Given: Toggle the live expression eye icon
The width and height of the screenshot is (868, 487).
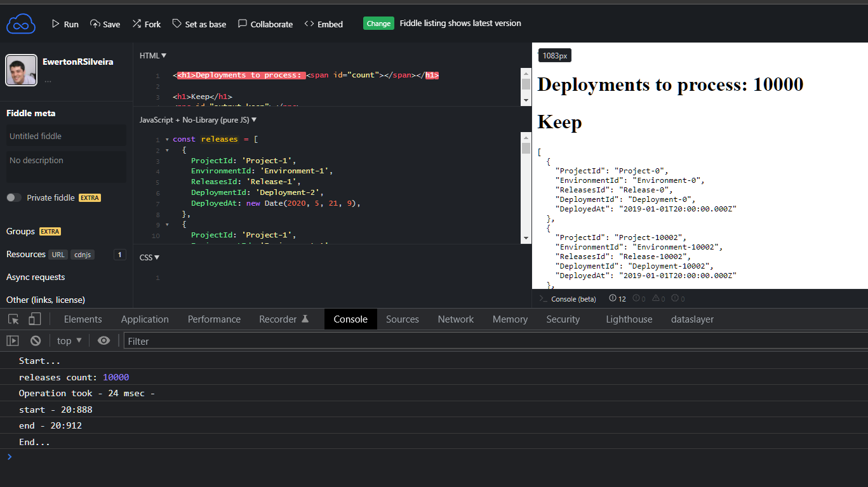Looking at the screenshot, I should point(103,341).
